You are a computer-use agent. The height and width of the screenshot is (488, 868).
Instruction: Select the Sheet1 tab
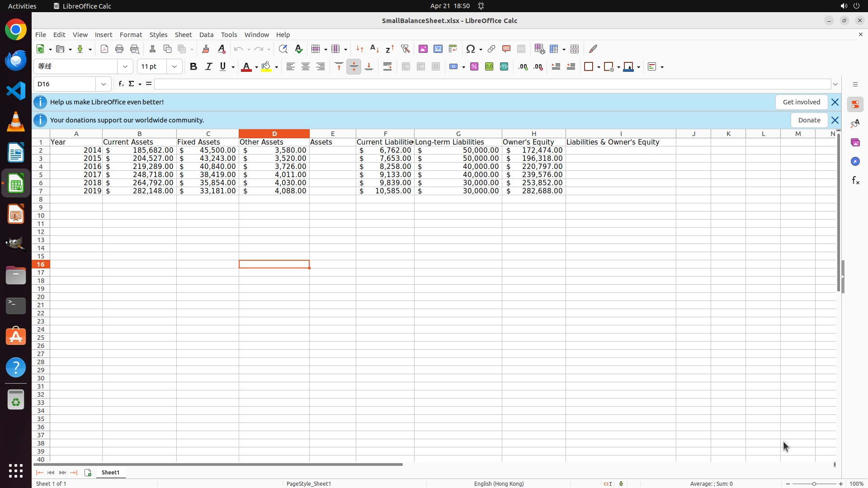click(110, 472)
